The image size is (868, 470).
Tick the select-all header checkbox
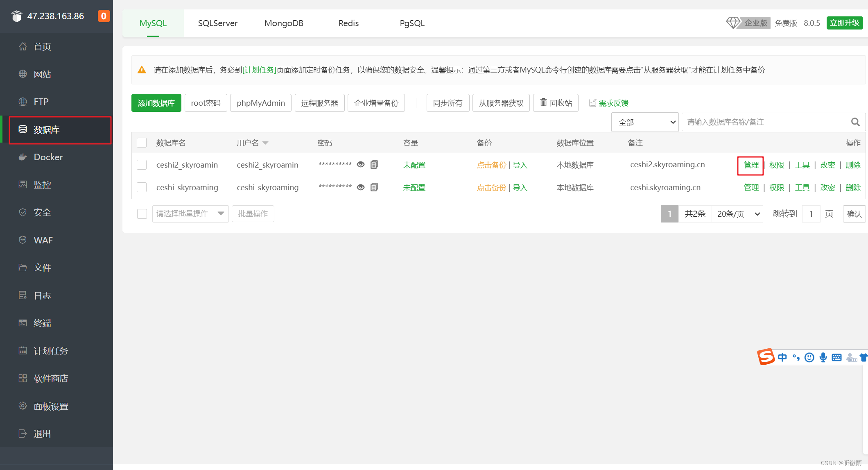[x=142, y=143]
